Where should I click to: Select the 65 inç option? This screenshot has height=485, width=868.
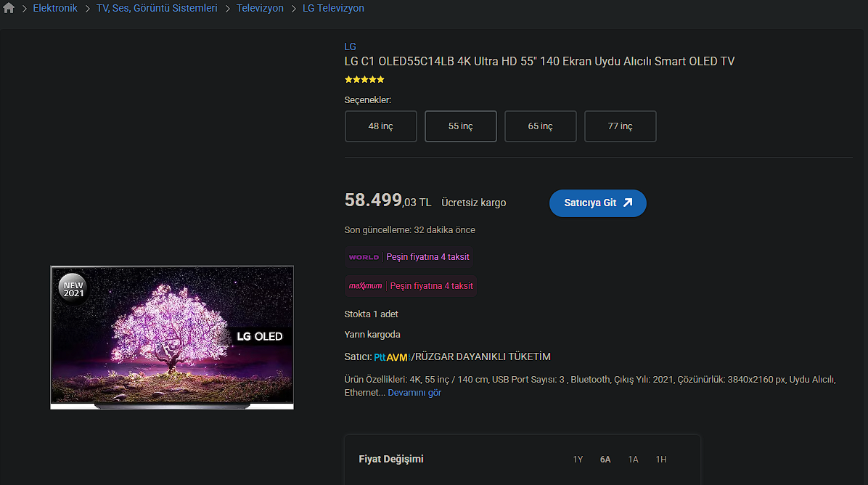(540, 126)
